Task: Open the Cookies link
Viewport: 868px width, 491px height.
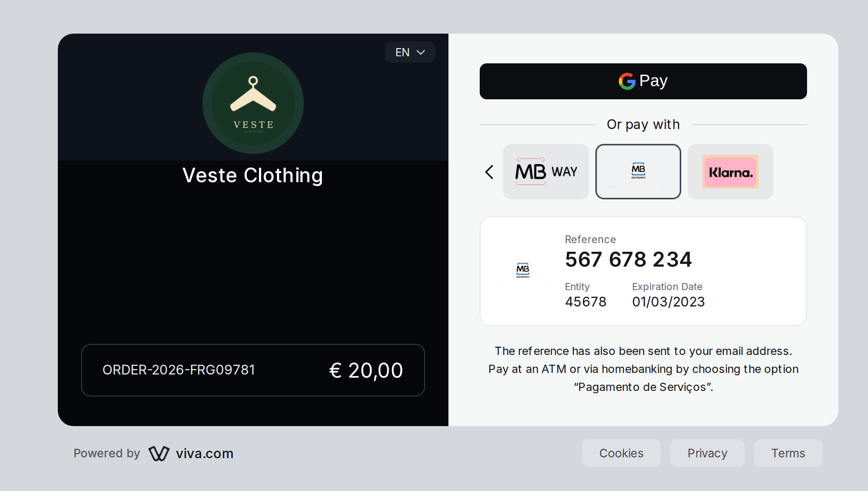Action: point(622,453)
